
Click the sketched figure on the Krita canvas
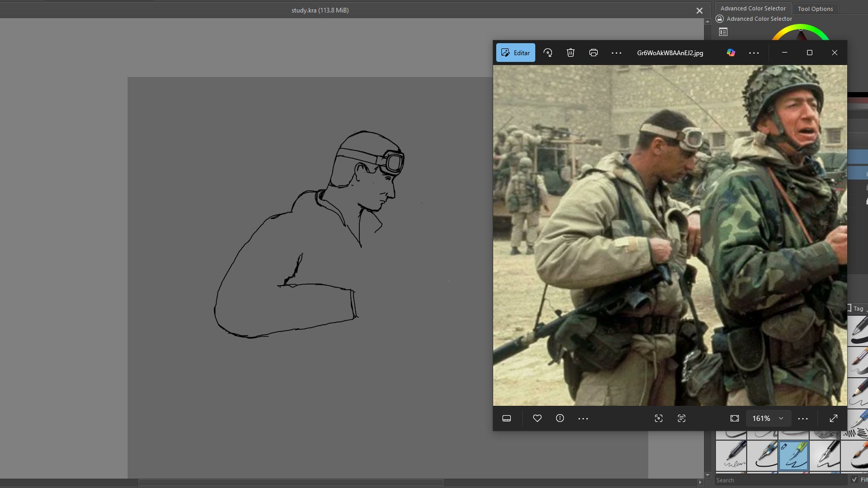point(309,234)
